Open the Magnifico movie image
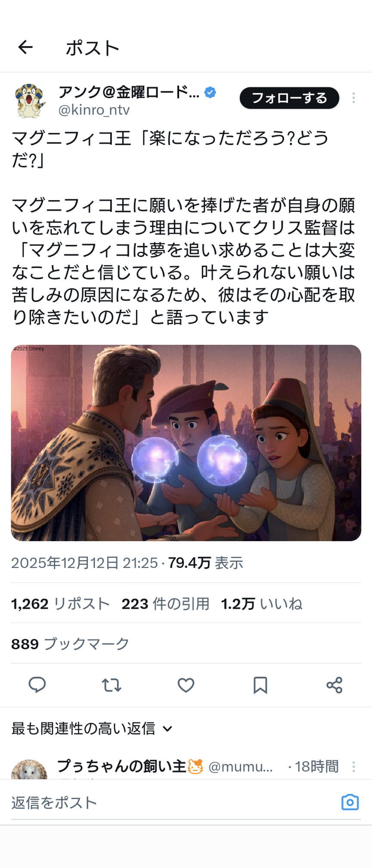Image resolution: width=372 pixels, height=868 pixels. pyautogui.click(x=186, y=443)
